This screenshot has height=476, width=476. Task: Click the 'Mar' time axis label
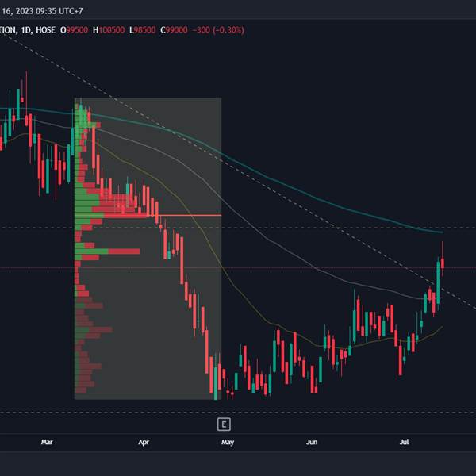pos(47,442)
